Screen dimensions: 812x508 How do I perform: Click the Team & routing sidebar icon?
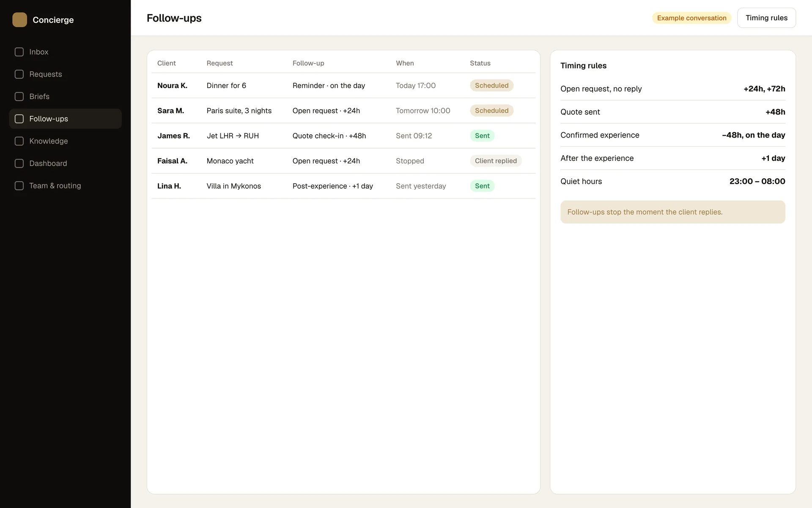[x=19, y=186]
